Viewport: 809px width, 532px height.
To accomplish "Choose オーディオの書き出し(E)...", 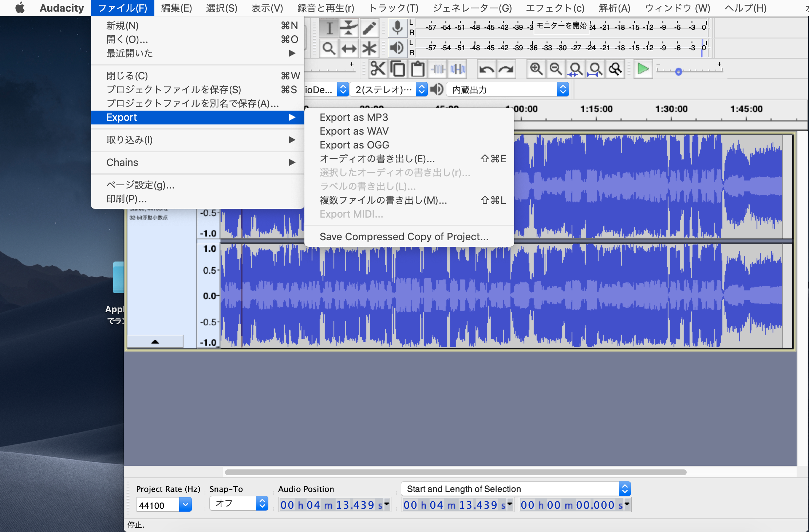I will pyautogui.click(x=409, y=159).
